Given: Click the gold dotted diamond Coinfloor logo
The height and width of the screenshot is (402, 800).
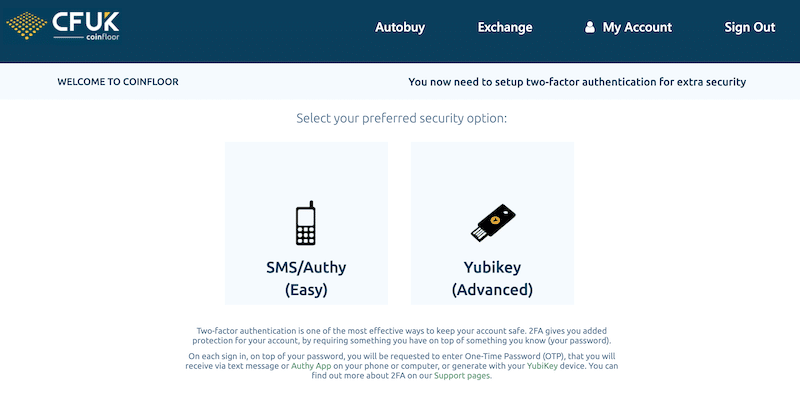Looking at the screenshot, I should coord(27,25).
